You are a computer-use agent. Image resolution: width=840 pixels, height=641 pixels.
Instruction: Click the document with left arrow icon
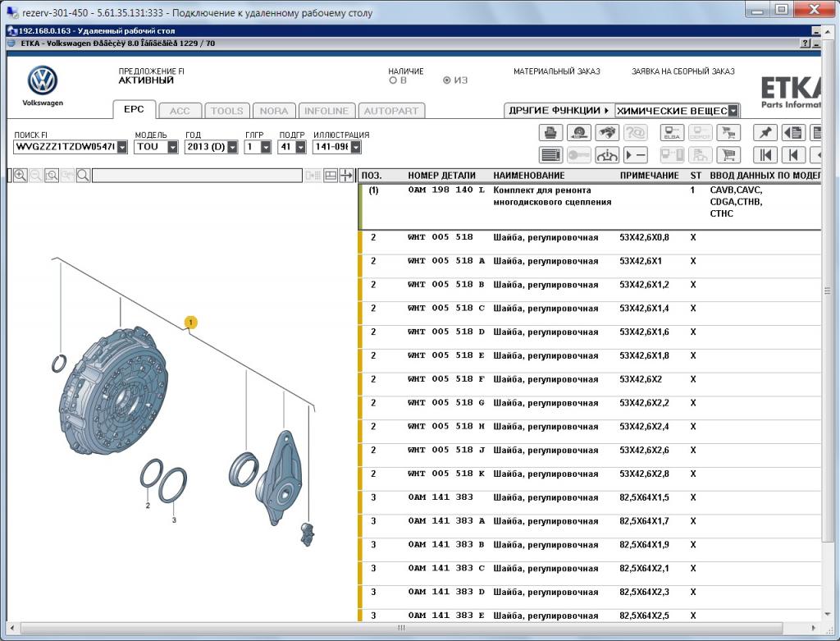[793, 132]
